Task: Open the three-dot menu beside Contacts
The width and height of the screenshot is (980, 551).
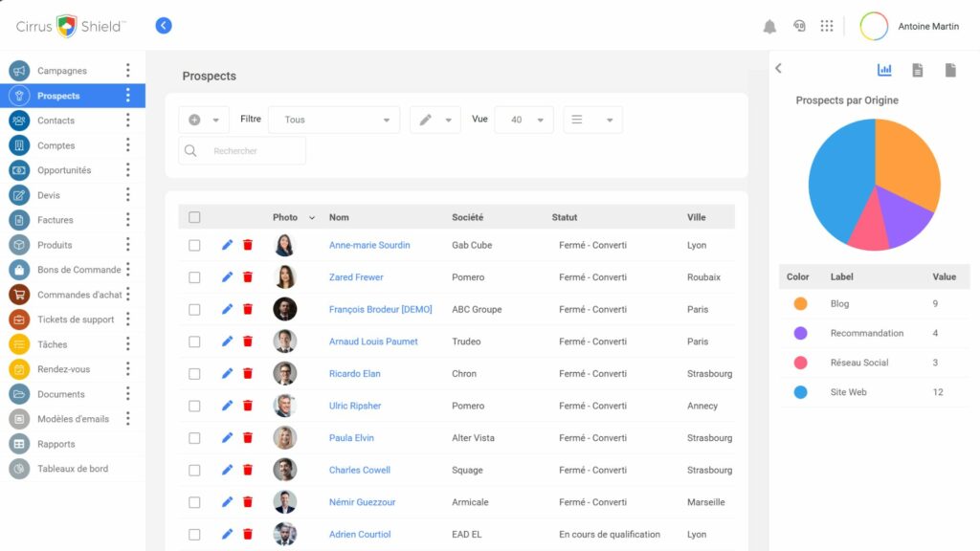Action: point(128,120)
